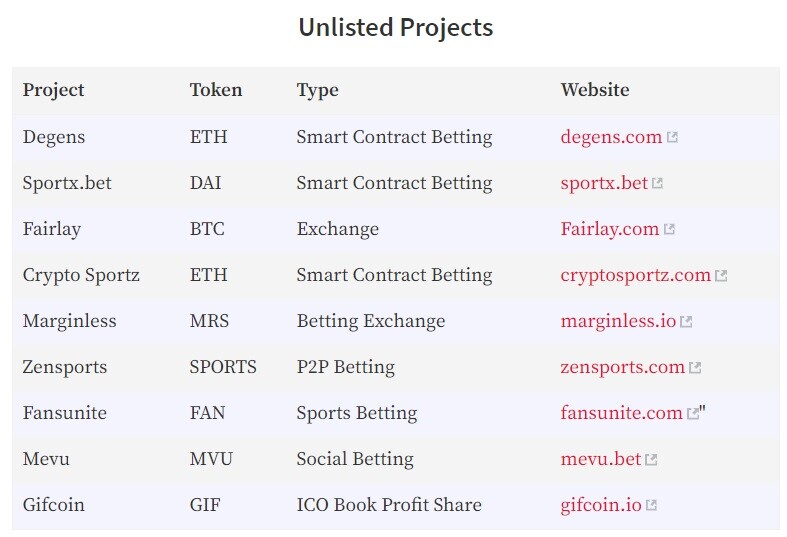Click external link icon next to sportx.bet
This screenshot has width=787, height=537.
[657, 183]
